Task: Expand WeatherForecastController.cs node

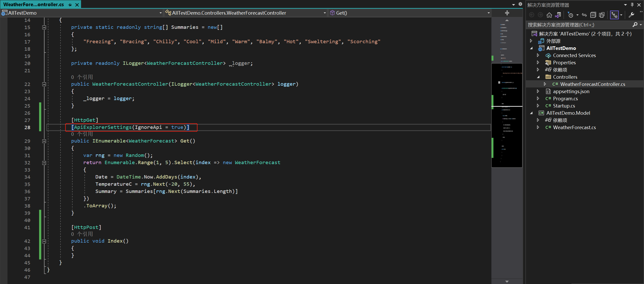Action: tap(545, 84)
